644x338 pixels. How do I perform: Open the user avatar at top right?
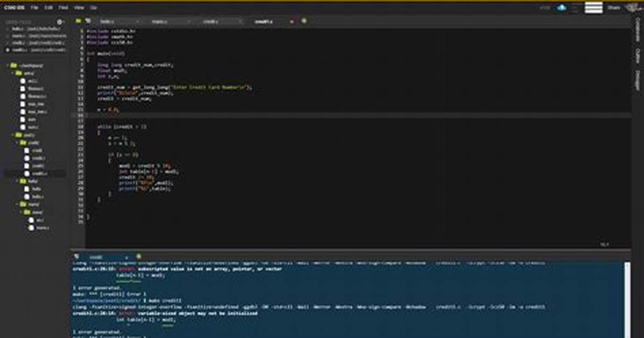633,8
